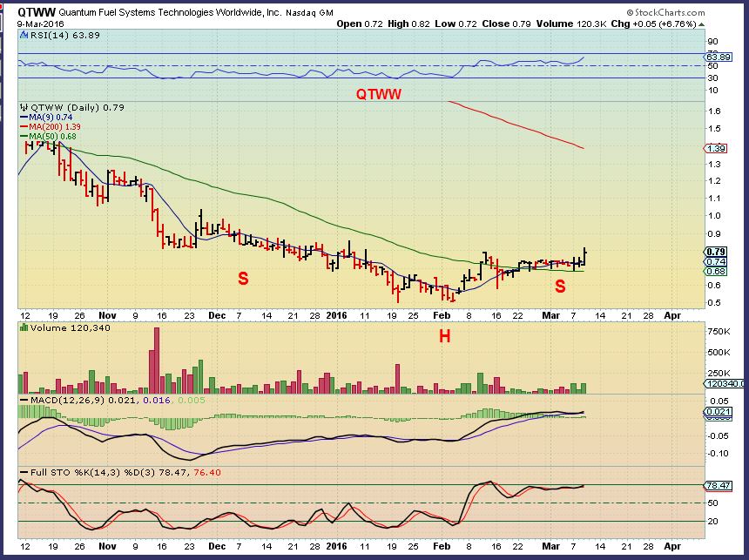Click the RSI(14) 63.89 indicator label
749x560 pixels.
[x=65, y=35]
